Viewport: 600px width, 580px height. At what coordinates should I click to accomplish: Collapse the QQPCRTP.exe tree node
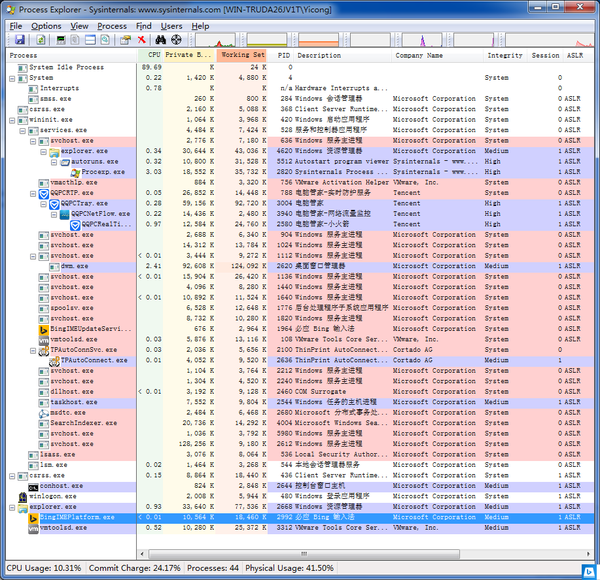pos(33,194)
